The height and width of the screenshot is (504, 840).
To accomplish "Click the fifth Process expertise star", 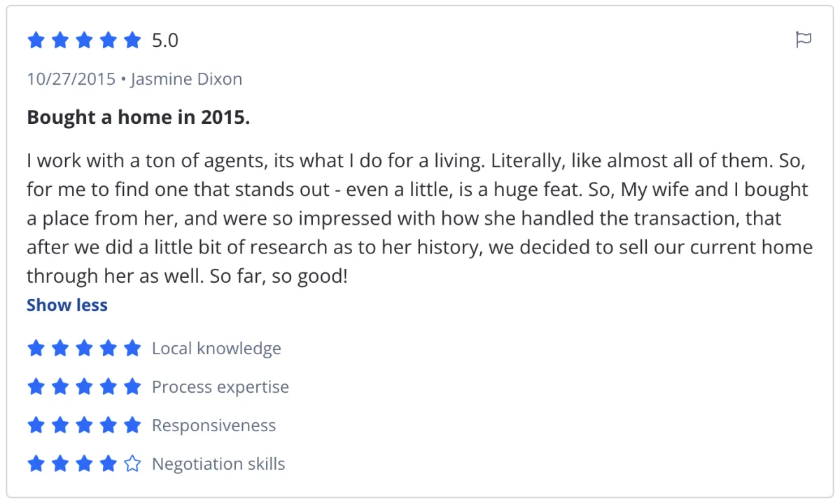I will click(132, 386).
